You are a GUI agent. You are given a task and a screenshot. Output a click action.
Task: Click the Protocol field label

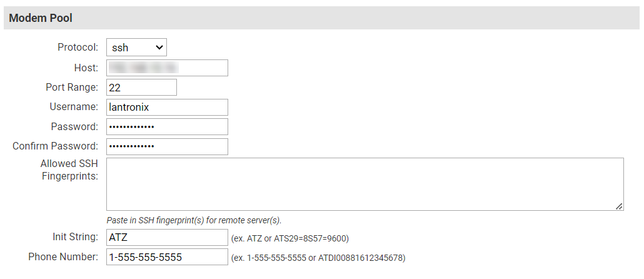(78, 48)
